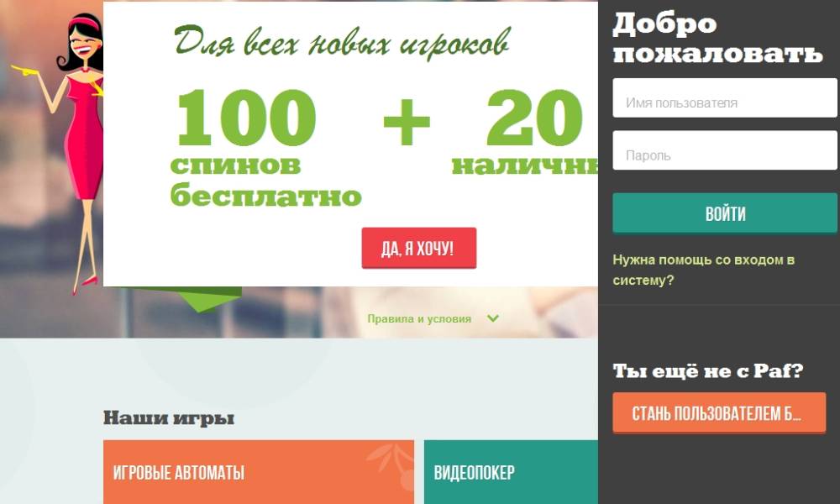Click the ВОЙТИ login button
This screenshot has height=504, width=840.
pyautogui.click(x=725, y=213)
